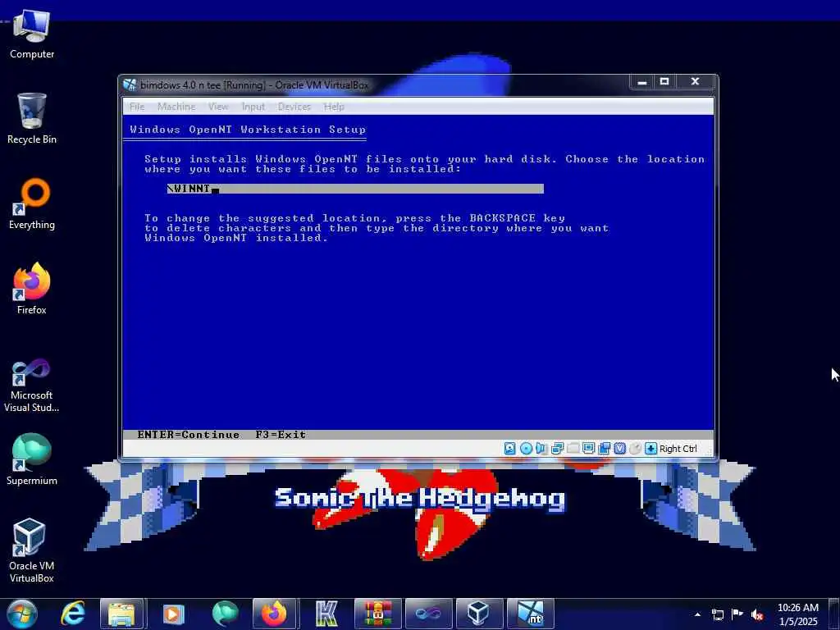Viewport: 840px width, 630px height.
Task: Open the Windows Start menu orb
Action: (x=22, y=614)
